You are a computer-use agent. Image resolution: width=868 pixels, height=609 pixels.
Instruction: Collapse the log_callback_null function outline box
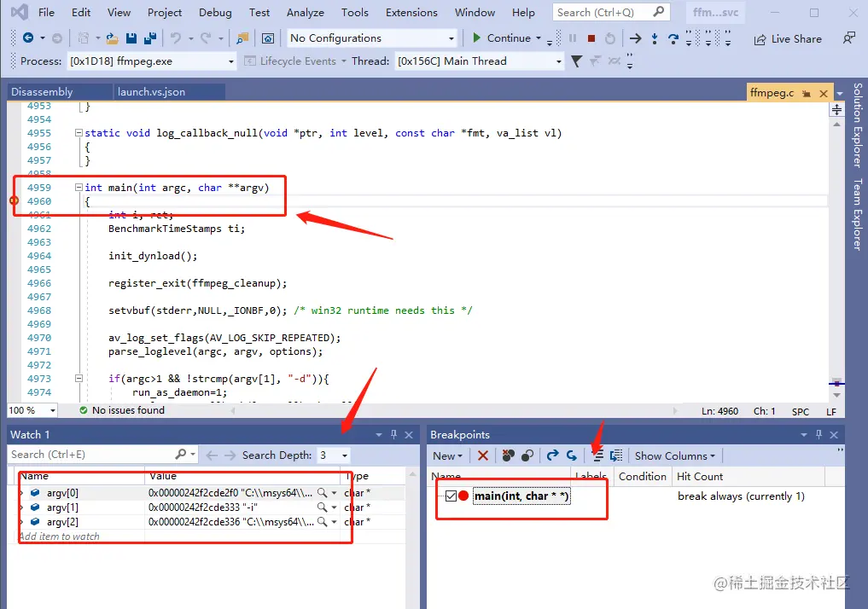tap(79, 133)
